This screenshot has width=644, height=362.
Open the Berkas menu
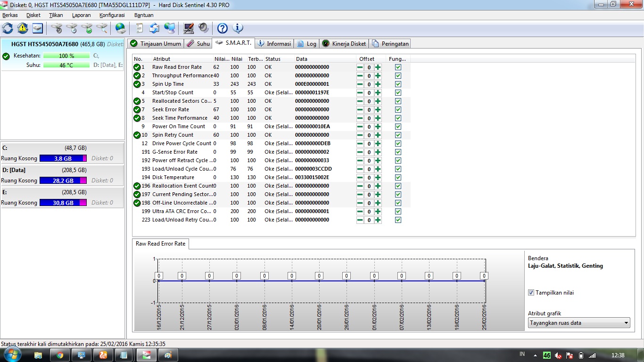[x=10, y=15]
